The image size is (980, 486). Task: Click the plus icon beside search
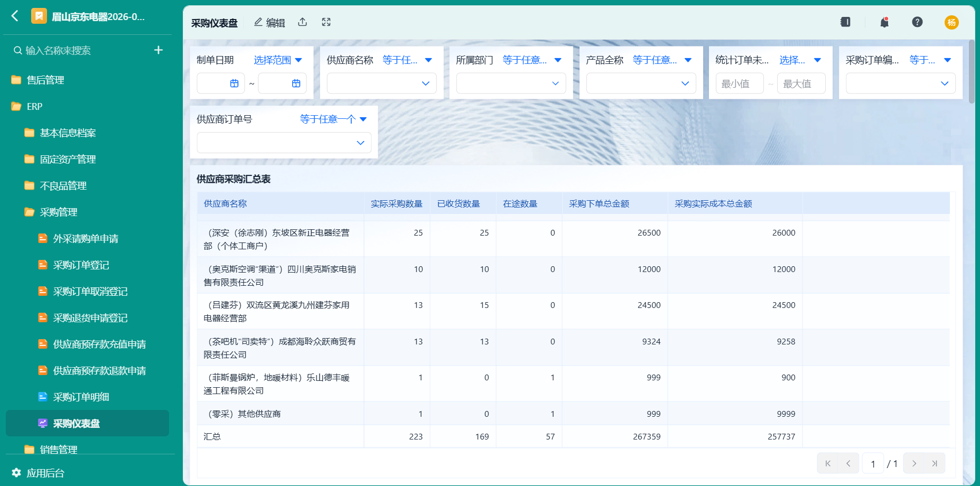[x=158, y=50]
